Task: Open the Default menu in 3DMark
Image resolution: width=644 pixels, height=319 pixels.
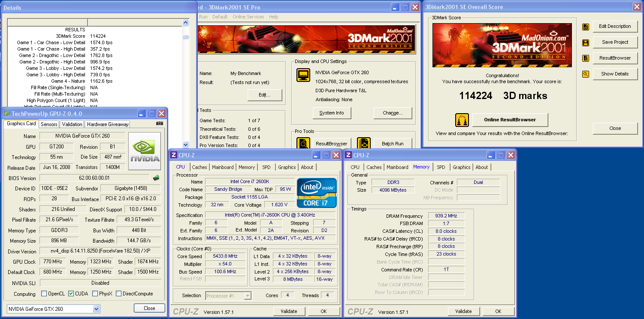Action: pos(220,17)
